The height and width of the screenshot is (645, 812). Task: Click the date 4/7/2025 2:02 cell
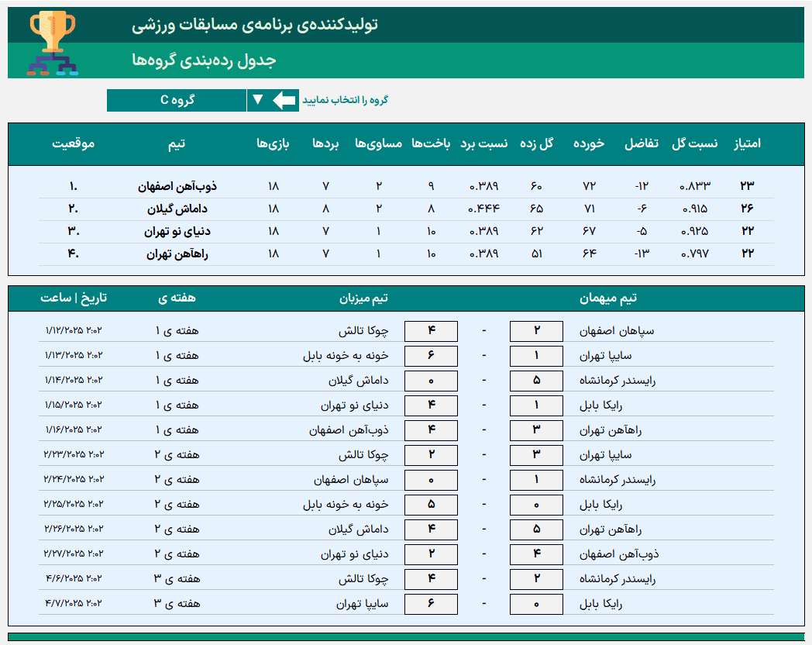(x=74, y=604)
